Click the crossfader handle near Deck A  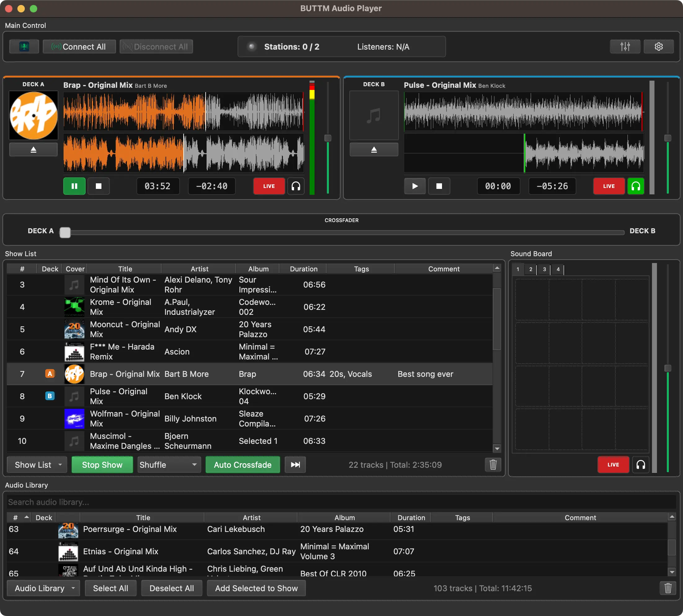click(65, 232)
